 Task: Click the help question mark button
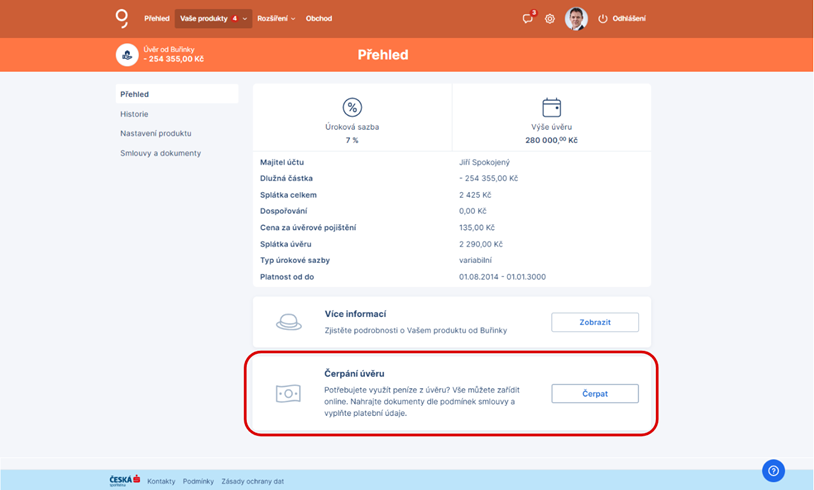[x=773, y=471]
